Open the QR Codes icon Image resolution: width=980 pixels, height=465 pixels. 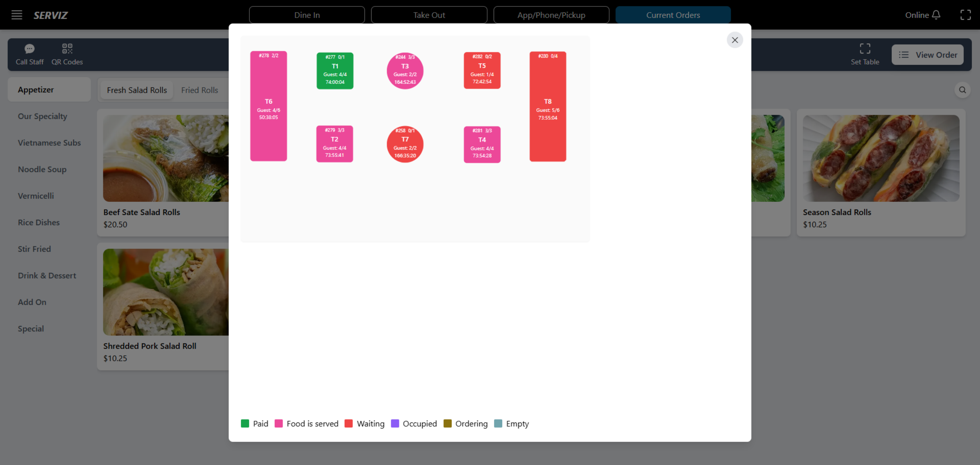pyautogui.click(x=67, y=49)
